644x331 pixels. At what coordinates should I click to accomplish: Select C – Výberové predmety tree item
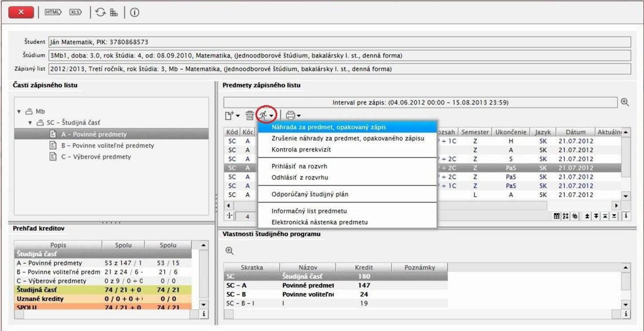[96, 157]
